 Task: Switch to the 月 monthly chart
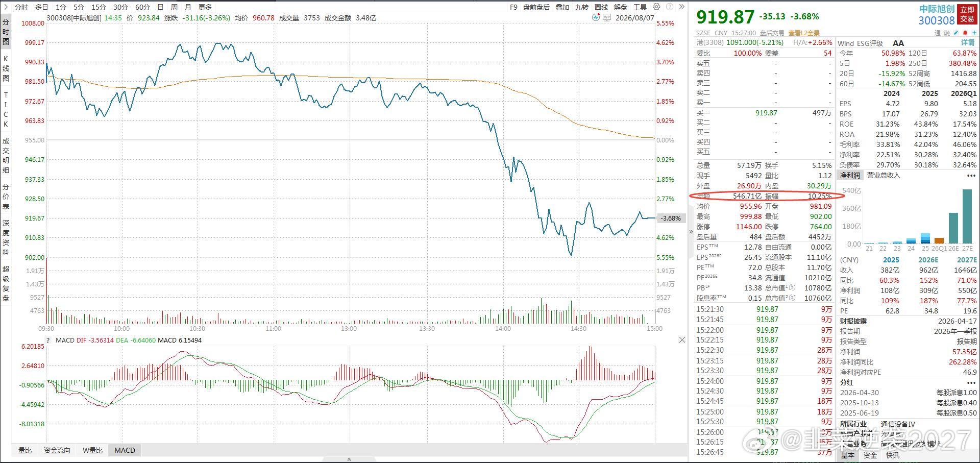[x=188, y=7]
